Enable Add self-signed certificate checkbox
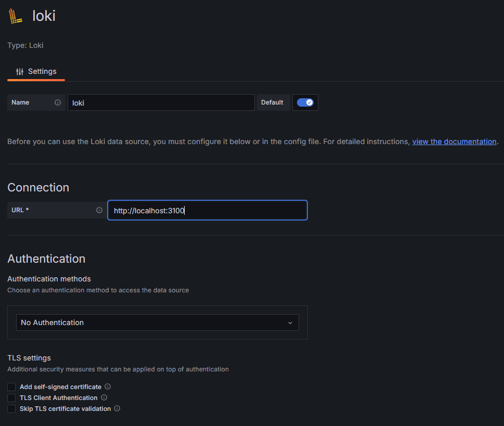The image size is (504, 426). pos(11,387)
